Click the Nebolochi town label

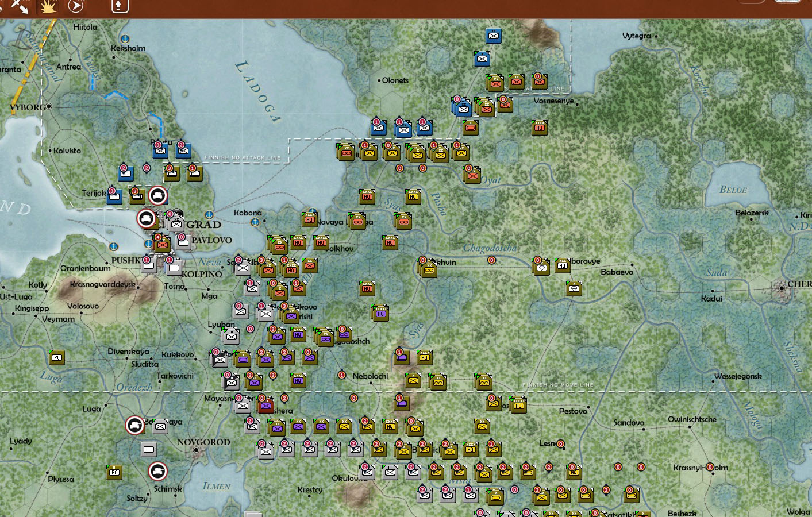(x=370, y=376)
